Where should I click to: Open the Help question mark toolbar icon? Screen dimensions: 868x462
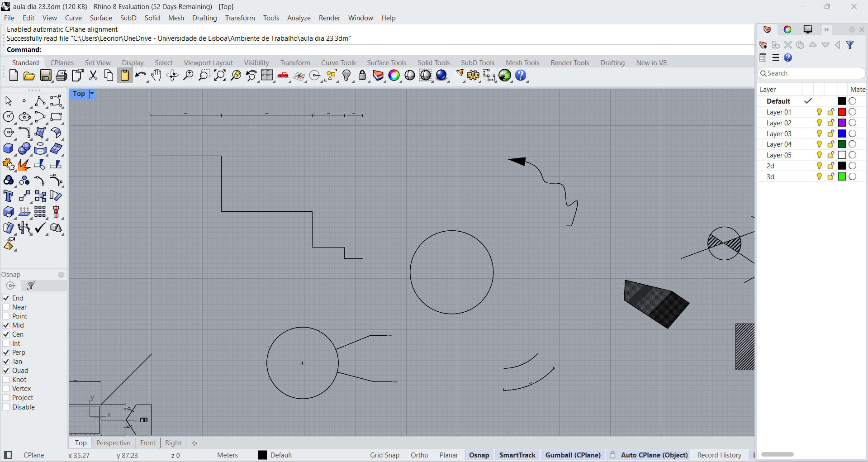tap(521, 76)
